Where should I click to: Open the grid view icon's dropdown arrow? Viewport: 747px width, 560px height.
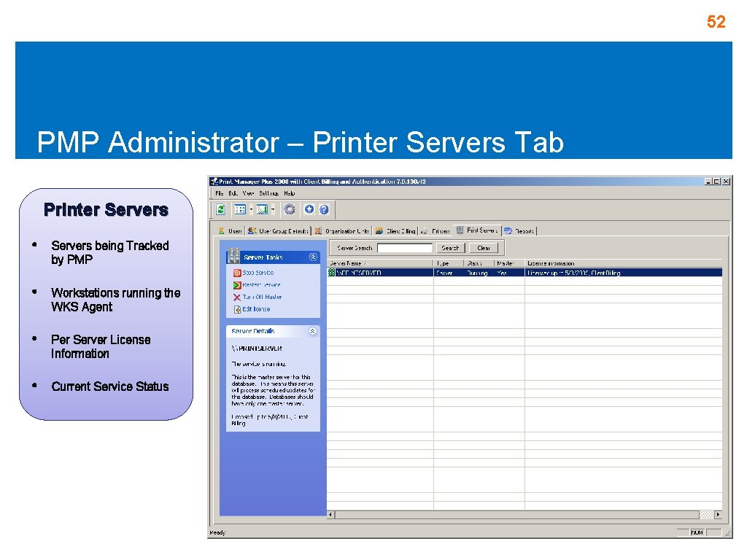coord(251,209)
